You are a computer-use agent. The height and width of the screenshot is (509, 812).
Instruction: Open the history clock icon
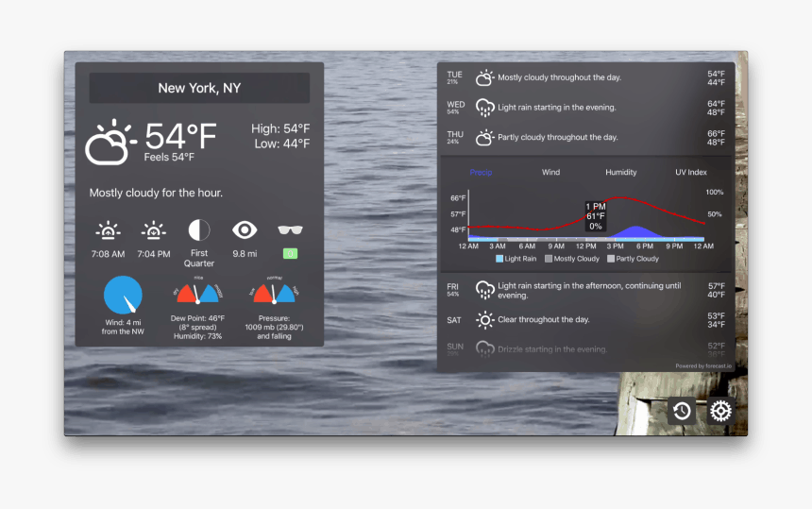click(x=682, y=411)
